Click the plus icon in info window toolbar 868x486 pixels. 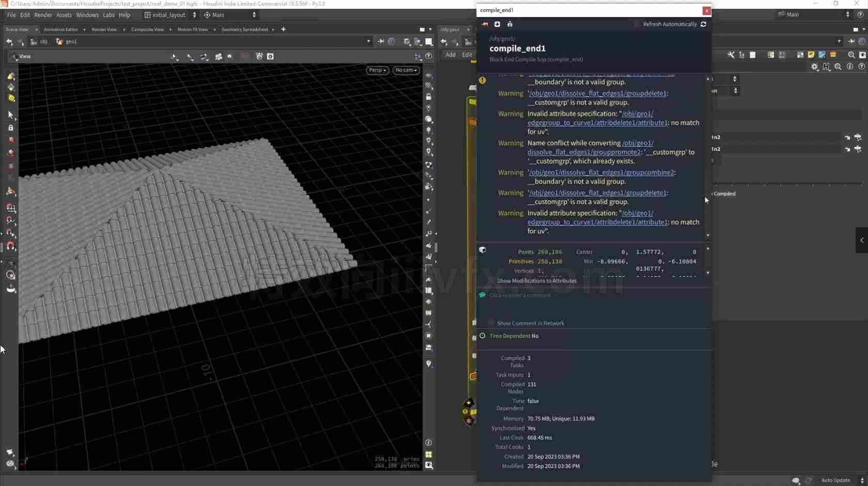click(x=497, y=24)
